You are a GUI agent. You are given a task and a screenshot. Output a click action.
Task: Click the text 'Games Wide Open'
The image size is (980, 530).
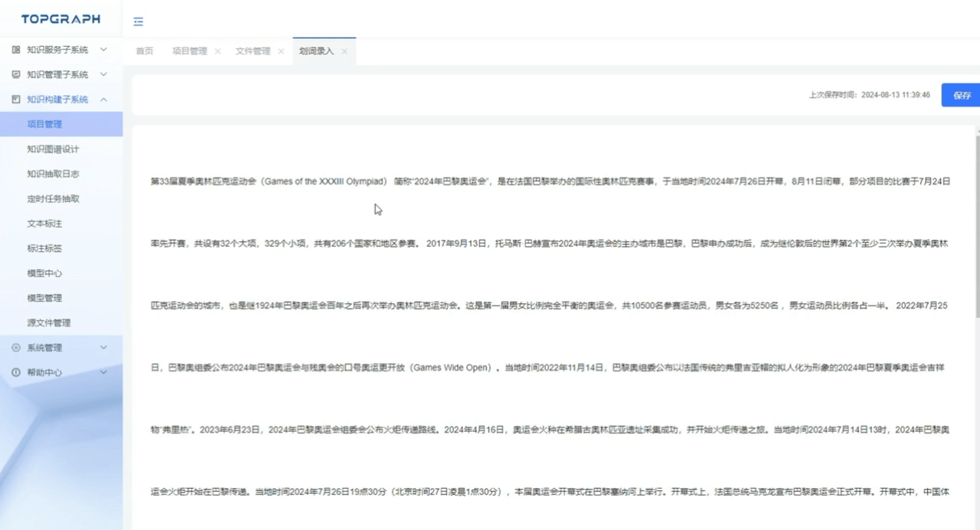tap(451, 368)
